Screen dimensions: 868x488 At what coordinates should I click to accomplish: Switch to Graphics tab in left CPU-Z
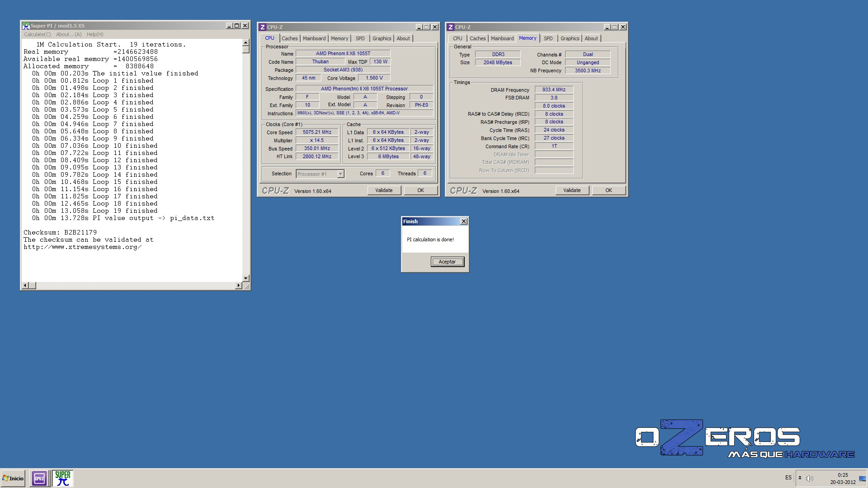[x=382, y=38]
